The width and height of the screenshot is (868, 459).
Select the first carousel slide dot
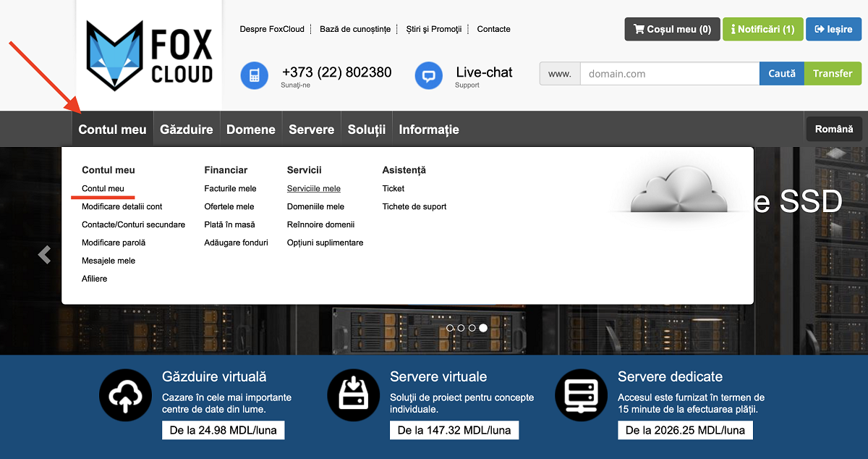click(x=450, y=328)
